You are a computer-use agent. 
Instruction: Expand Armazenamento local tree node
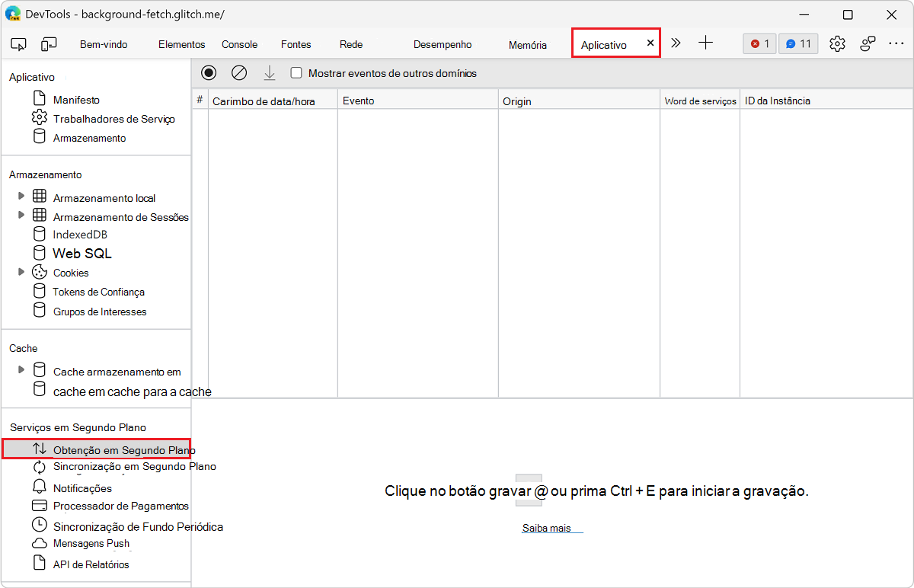point(21,197)
